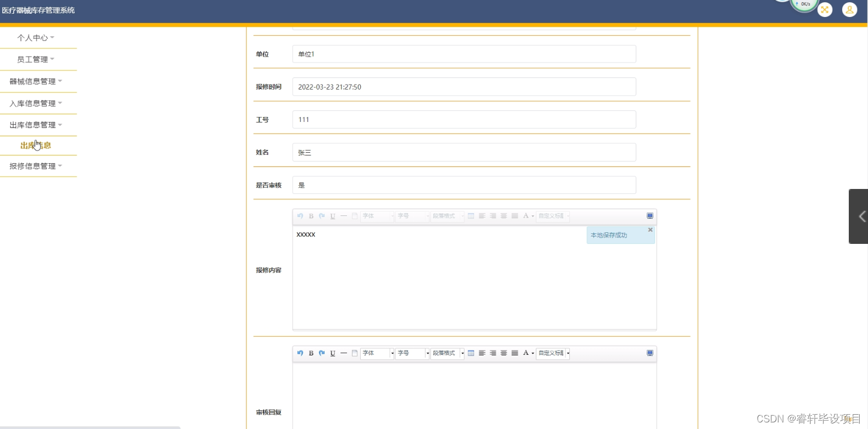Image resolution: width=868 pixels, height=429 pixels.
Task: Insert a table in the 报修内容 editor
Action: click(471, 216)
